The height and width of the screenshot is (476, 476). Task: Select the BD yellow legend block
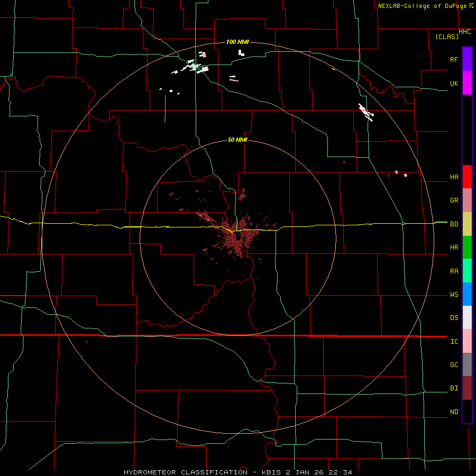467,224
